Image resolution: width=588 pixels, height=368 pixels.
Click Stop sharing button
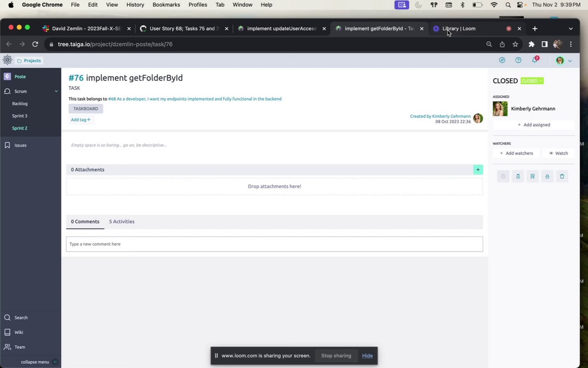336,356
